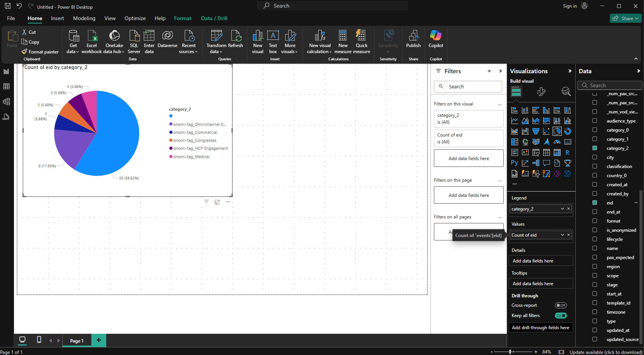Open the Data / Drill ribbon tab
Screen dimensions: 644x355
(x=214, y=18)
